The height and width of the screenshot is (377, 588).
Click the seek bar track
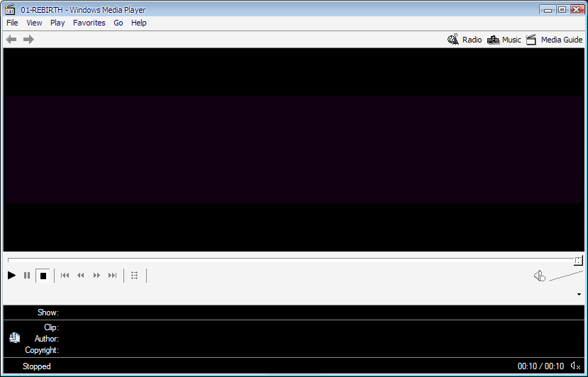291,259
